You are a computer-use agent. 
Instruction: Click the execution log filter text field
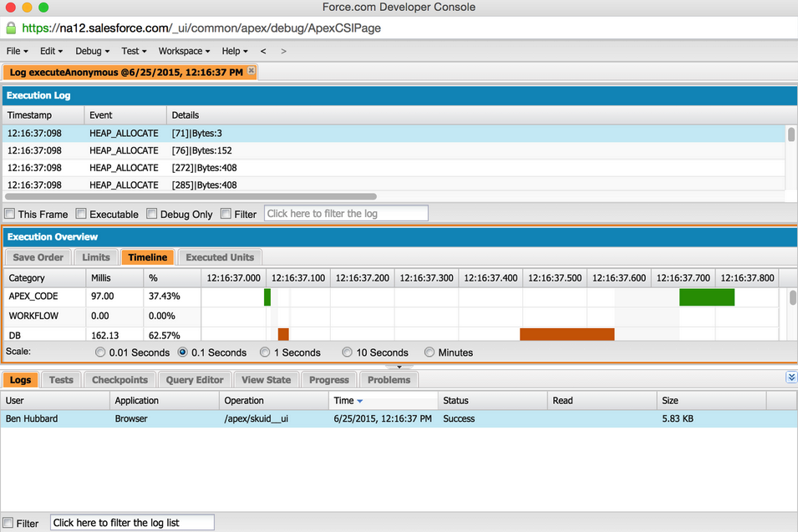click(x=346, y=214)
